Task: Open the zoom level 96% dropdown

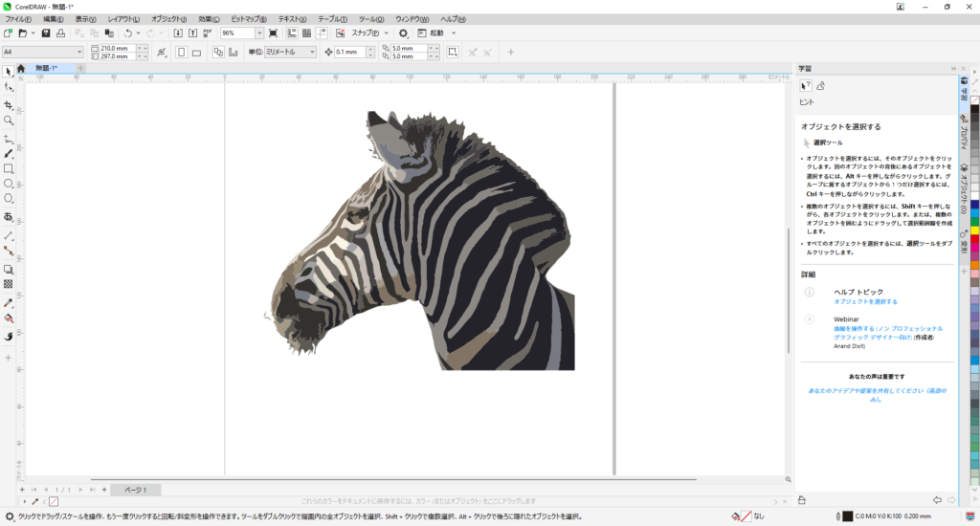Action: pos(259,33)
